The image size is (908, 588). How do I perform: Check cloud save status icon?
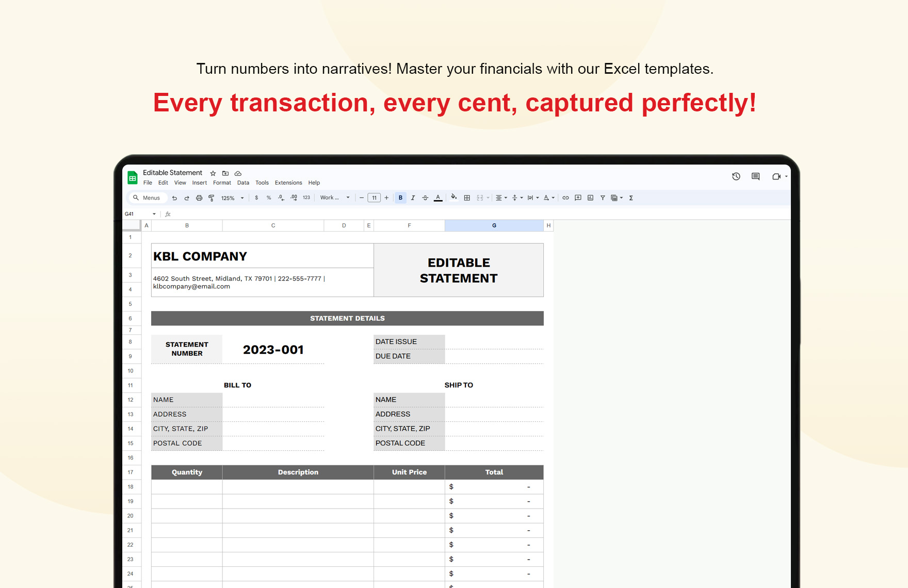tap(238, 173)
